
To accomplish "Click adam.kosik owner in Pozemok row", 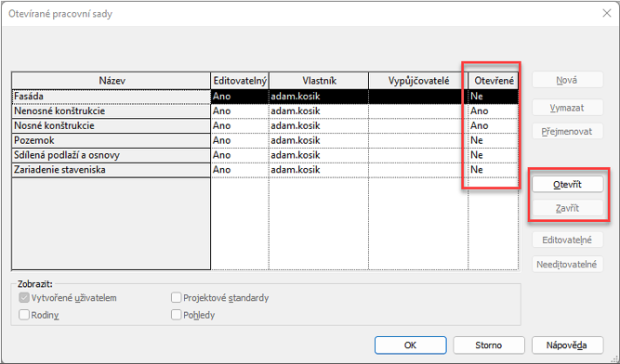I will [x=319, y=140].
